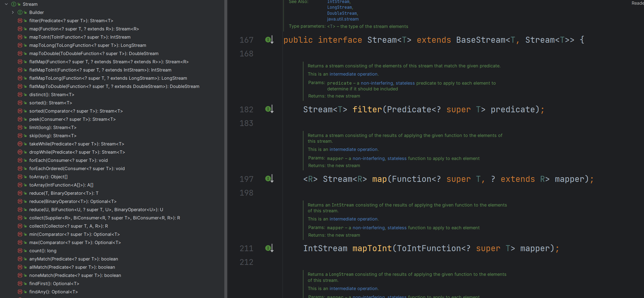Viewport: 644px width, 298px height.
Task: Click the interface icon beside Builder
Action: [x=20, y=12]
